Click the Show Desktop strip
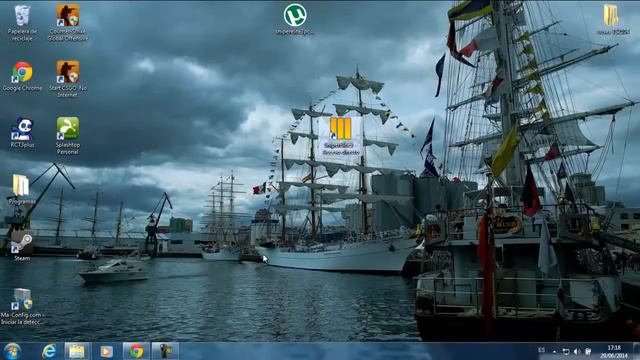Screen dimensions: 640x360 pos(636,351)
